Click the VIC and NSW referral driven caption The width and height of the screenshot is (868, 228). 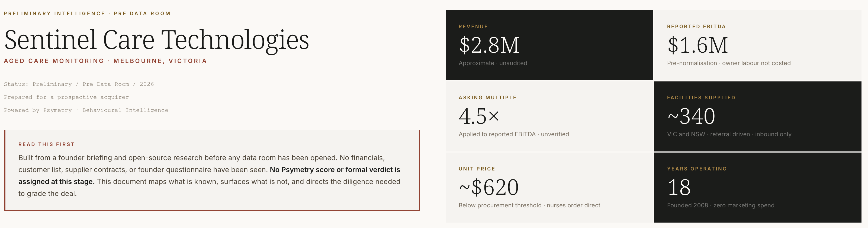729,134
